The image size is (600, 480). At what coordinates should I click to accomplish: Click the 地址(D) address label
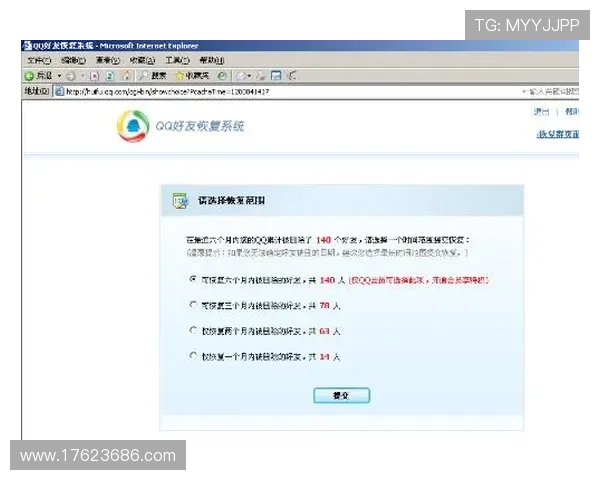[37, 91]
